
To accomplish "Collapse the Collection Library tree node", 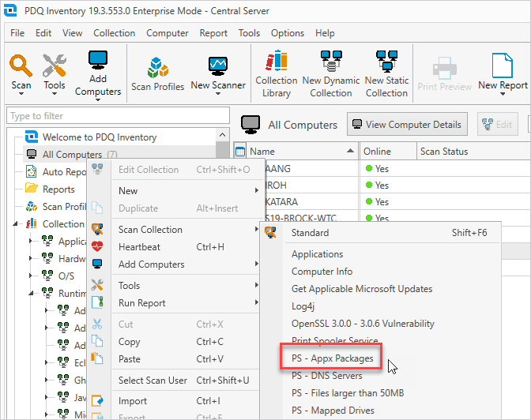I will (x=15, y=223).
